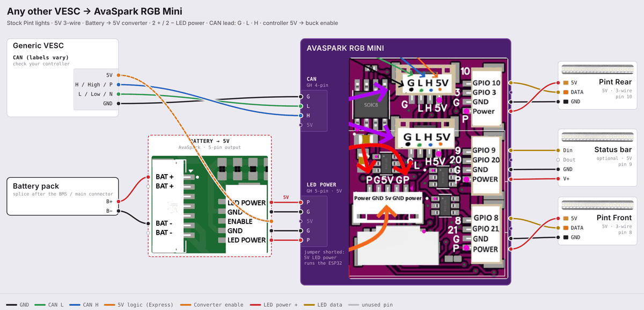Click the red B+ terminal dot on Battery pack
This screenshot has height=310, width=644.
coord(118,201)
